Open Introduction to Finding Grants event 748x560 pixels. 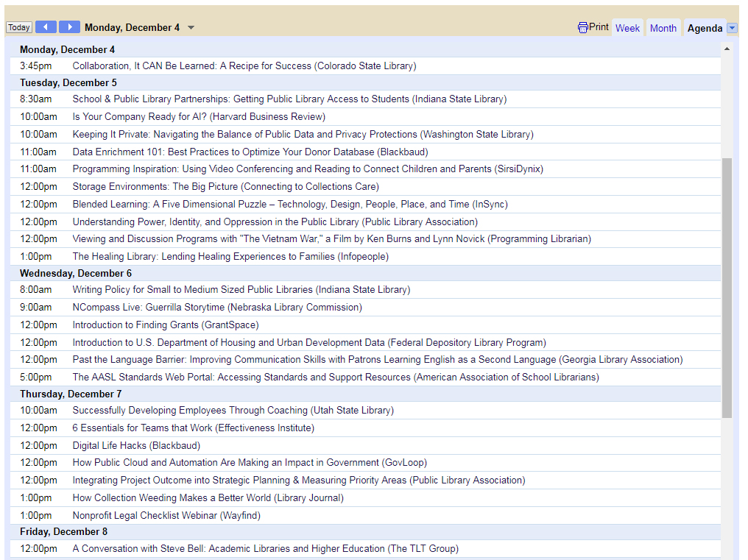pos(166,325)
